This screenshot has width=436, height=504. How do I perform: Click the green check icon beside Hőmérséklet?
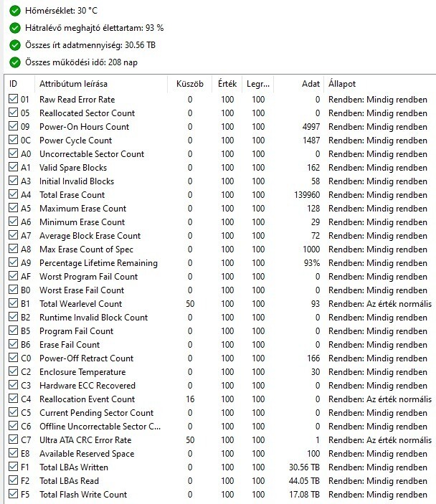(15, 11)
